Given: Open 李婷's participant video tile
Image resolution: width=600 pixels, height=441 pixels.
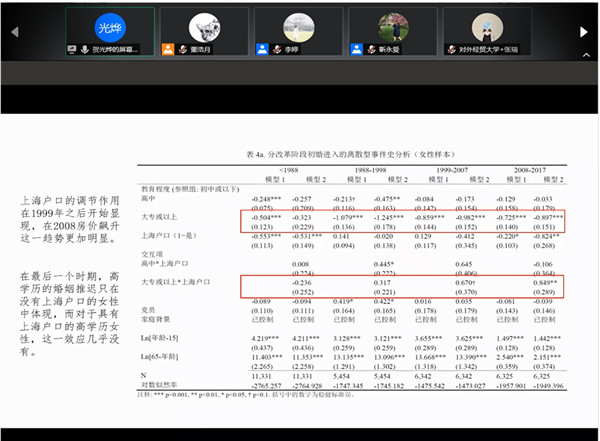Looking at the screenshot, I should tap(298, 31).
